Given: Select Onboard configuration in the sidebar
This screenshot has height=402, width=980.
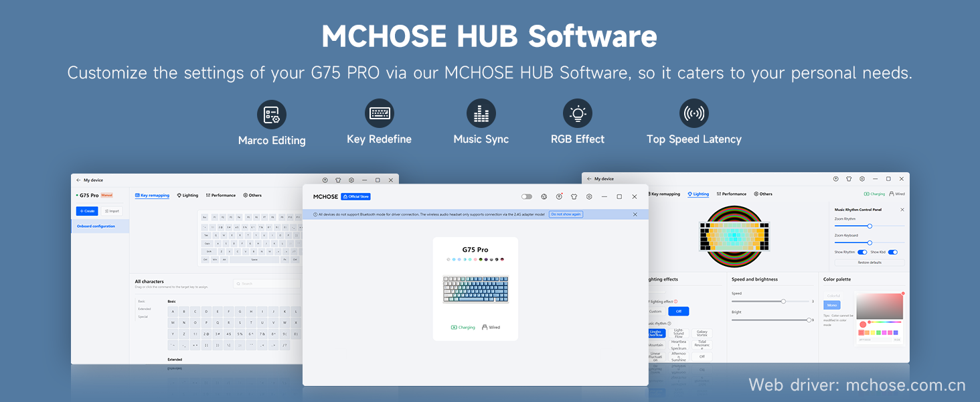Looking at the screenshot, I should tap(100, 226).
